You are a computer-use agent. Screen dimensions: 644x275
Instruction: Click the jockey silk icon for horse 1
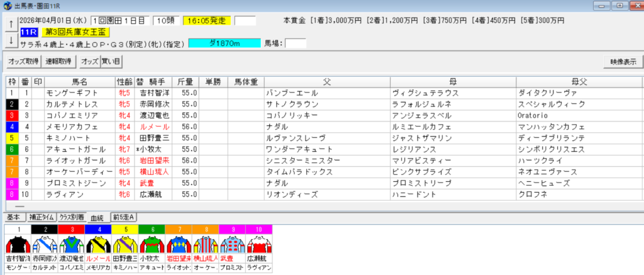pos(18,243)
